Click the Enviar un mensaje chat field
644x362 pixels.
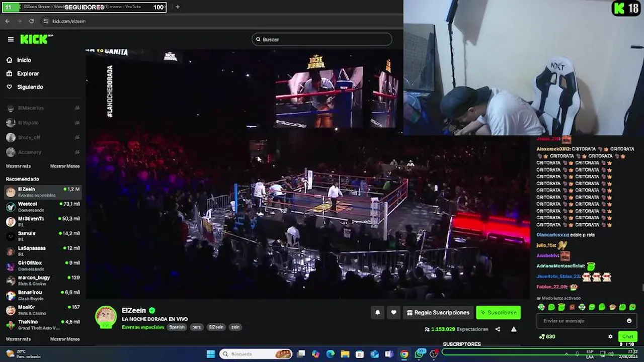pyautogui.click(x=586, y=321)
